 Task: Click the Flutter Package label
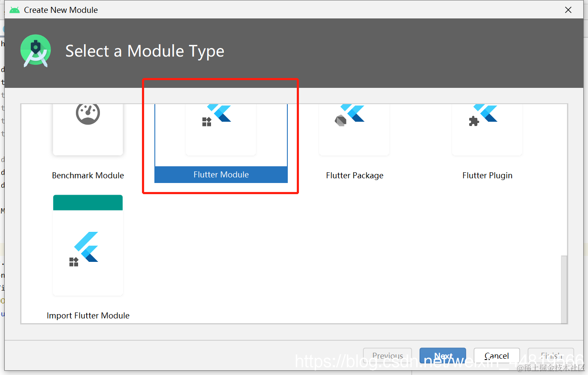click(355, 175)
